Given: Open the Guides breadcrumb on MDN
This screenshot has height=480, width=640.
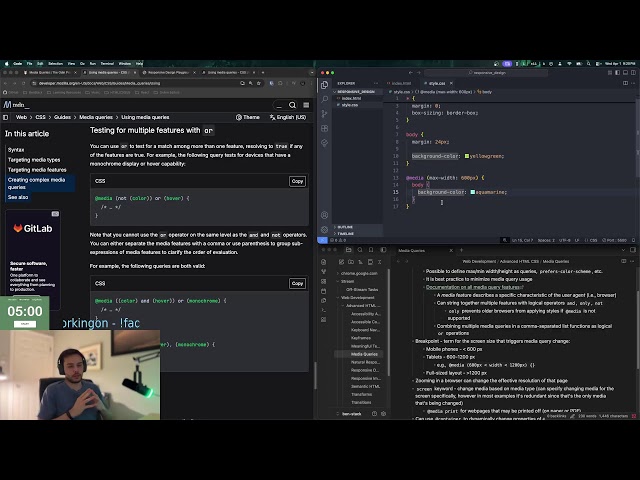Looking at the screenshot, I should point(62,117).
